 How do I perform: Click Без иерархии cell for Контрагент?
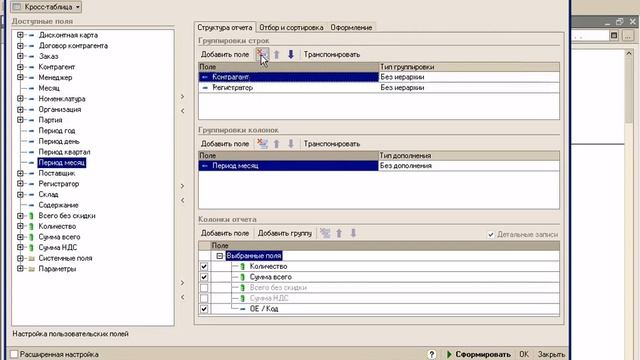[469, 77]
